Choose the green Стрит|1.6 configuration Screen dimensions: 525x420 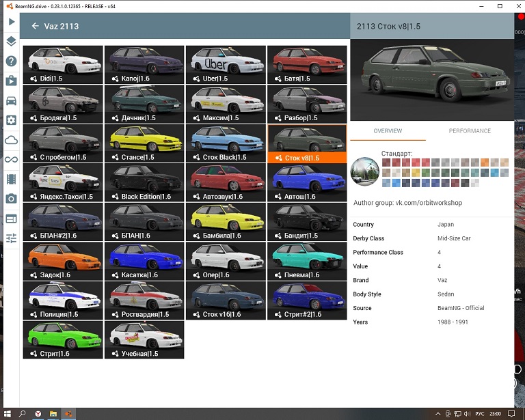(63, 339)
